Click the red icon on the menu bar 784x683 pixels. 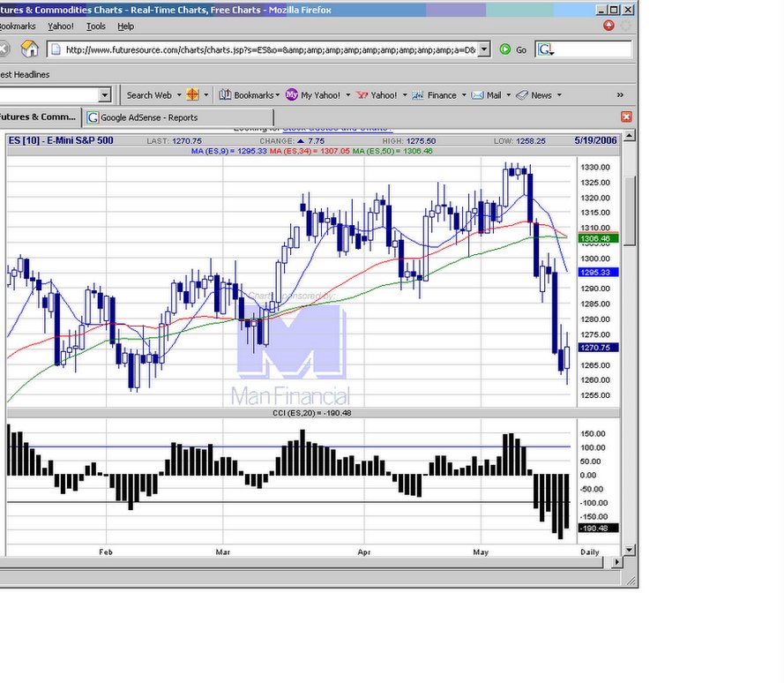pyautogui.click(x=609, y=26)
